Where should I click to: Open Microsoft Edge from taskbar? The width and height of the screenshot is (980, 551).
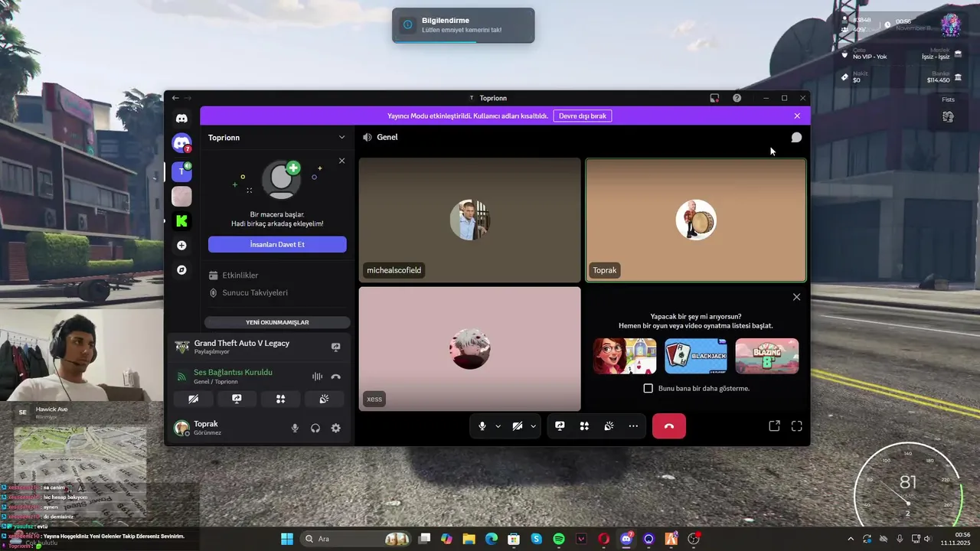point(492,539)
